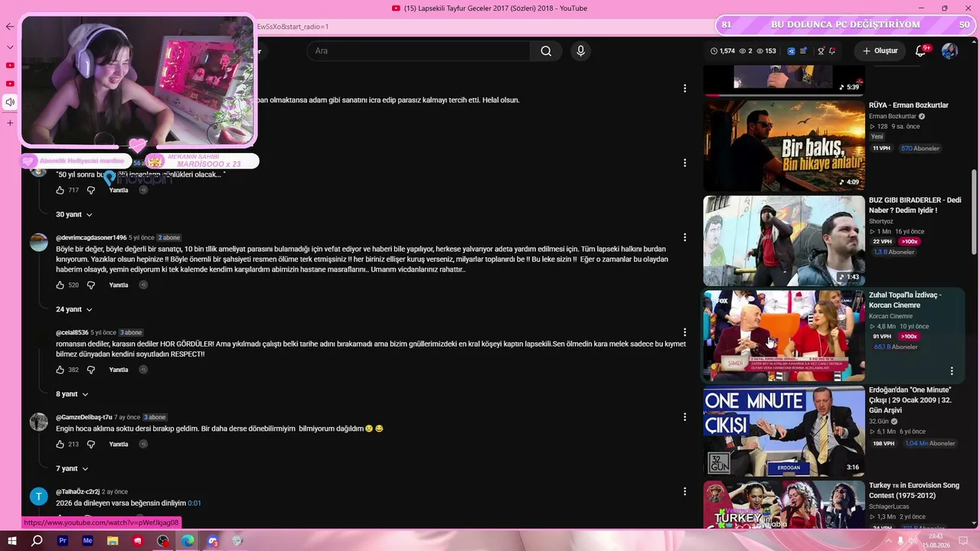Focus the Ara search input field
This screenshot has height=551, width=980.
point(418,51)
